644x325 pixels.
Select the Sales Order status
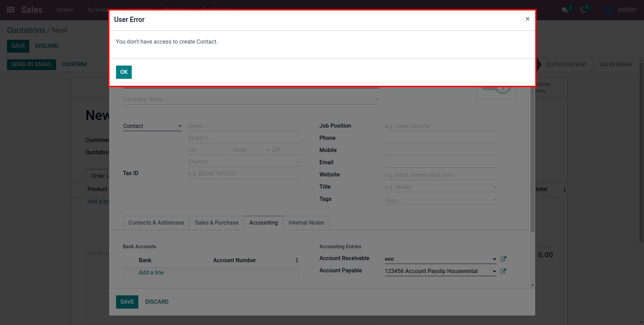[616, 65]
